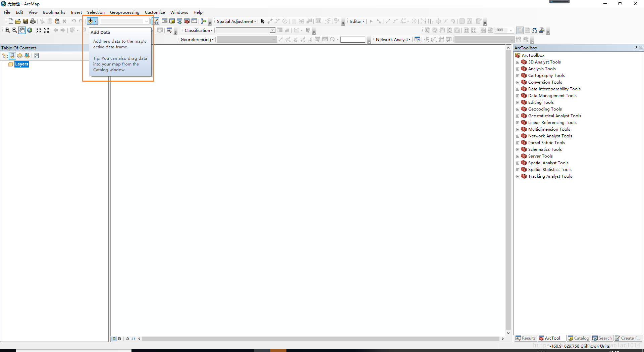Click Fixed Zoom In icon
This screenshot has width=644, height=352.
[39, 30]
